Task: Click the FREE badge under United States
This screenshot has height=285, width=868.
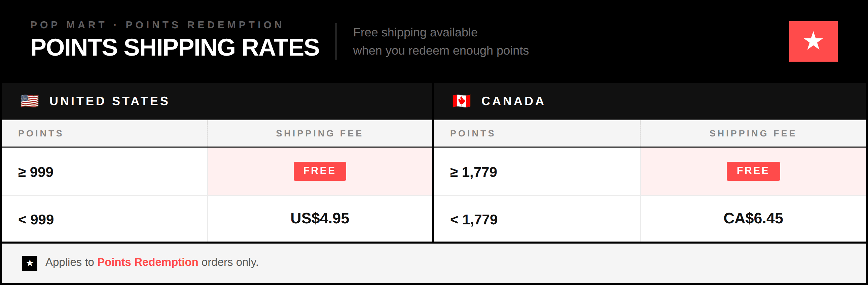Action: point(320,171)
